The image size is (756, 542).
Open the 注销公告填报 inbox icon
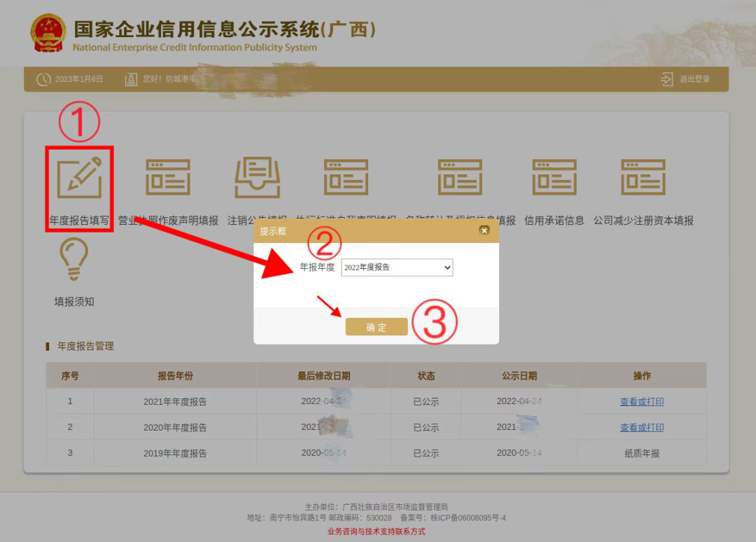257,177
